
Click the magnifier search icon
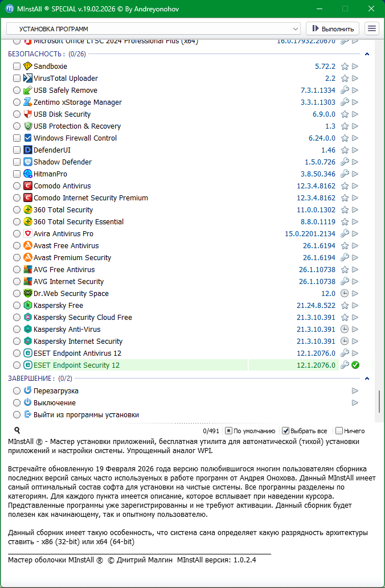(17, 431)
